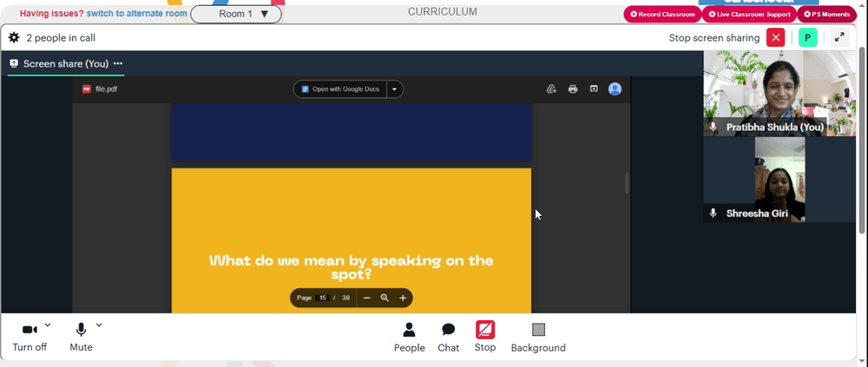This screenshot has width=868, height=367.
Task: Mute the microphone
Action: (81, 338)
